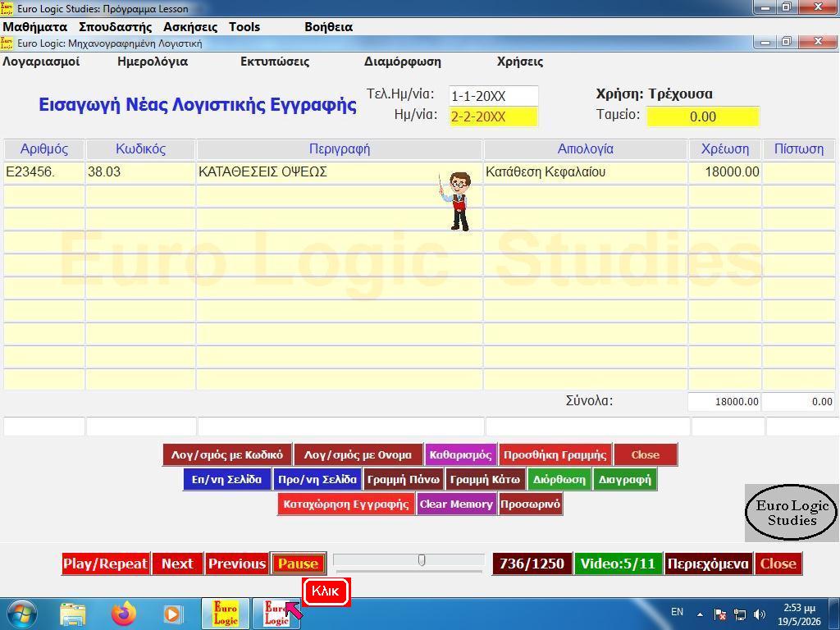Image resolution: width=840 pixels, height=630 pixels.
Task: Click the teacher cartoon character
Action: tap(456, 202)
